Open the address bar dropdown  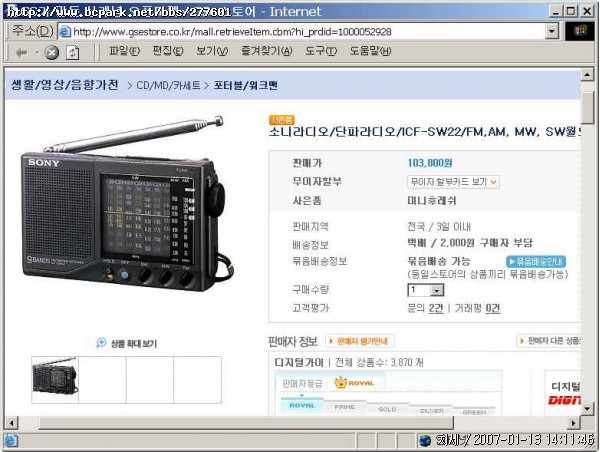click(551, 31)
